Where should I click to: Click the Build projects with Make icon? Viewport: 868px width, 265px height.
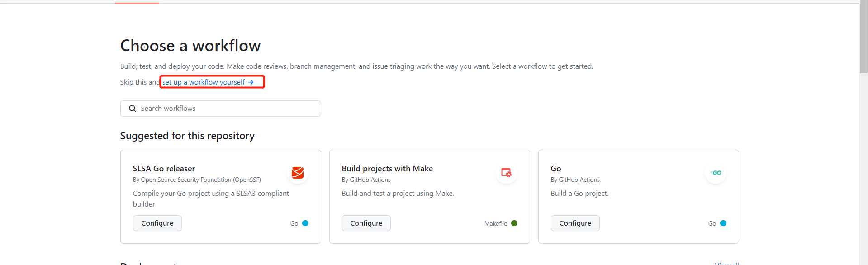506,173
